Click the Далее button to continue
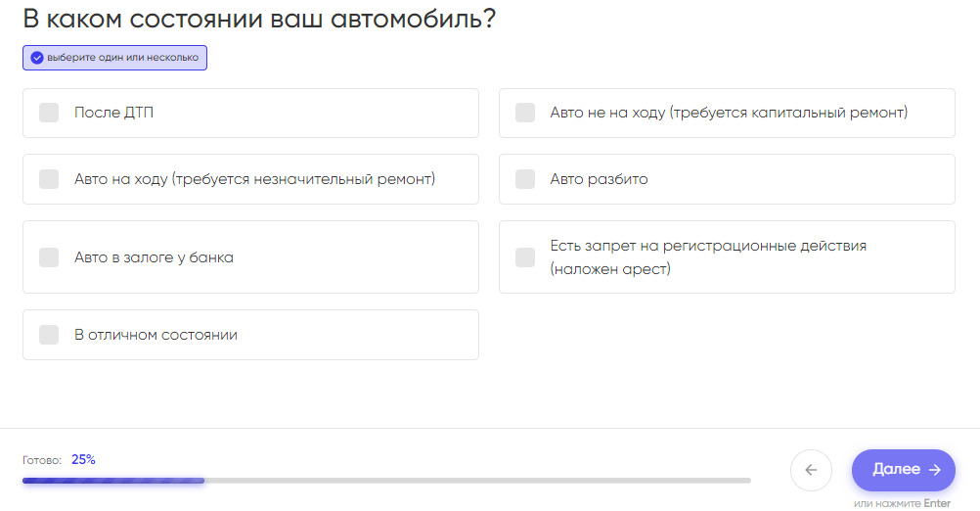Viewport: 980px width, 511px height. pos(903,470)
